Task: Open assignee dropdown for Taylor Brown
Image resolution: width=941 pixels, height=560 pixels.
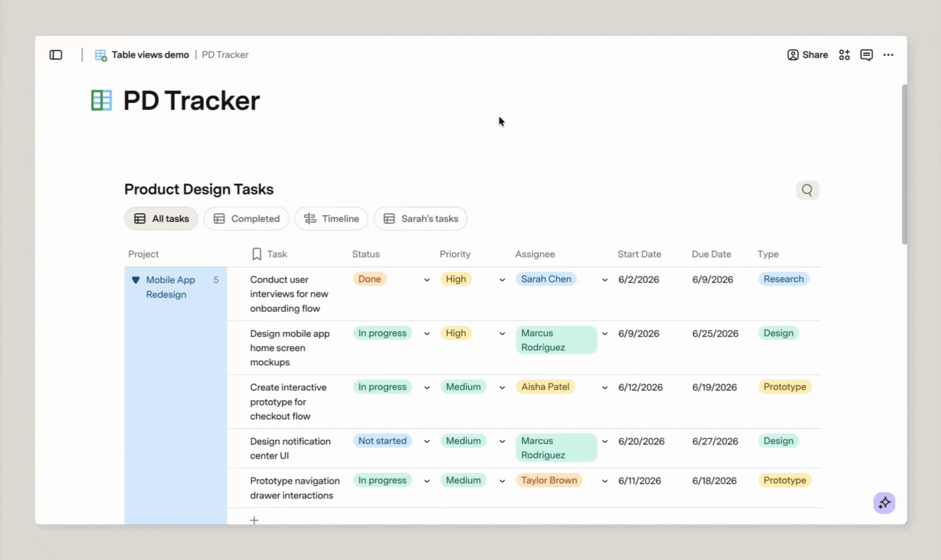Action: (x=605, y=481)
